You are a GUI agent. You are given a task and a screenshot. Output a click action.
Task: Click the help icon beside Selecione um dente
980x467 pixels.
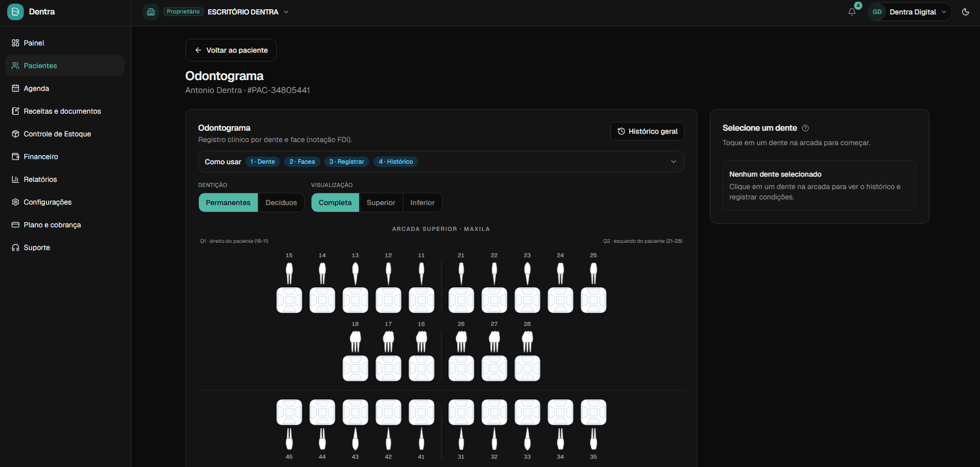[x=805, y=128]
